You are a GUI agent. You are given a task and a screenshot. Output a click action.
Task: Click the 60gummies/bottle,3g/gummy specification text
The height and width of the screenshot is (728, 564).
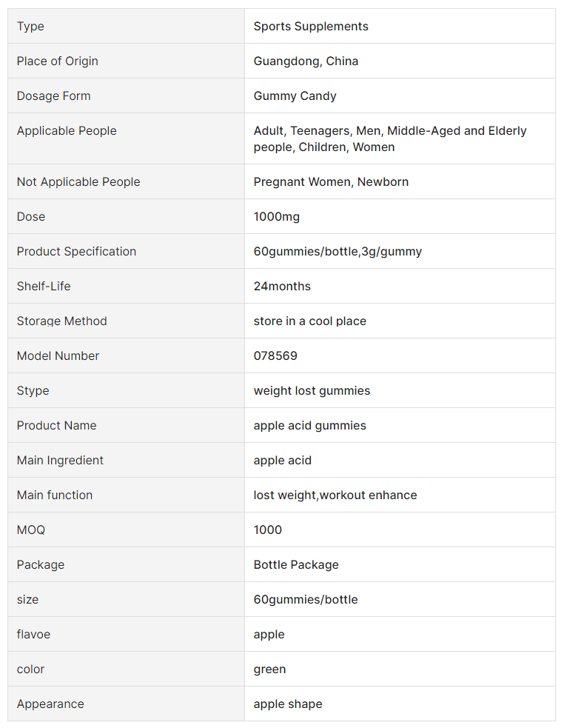tap(338, 252)
